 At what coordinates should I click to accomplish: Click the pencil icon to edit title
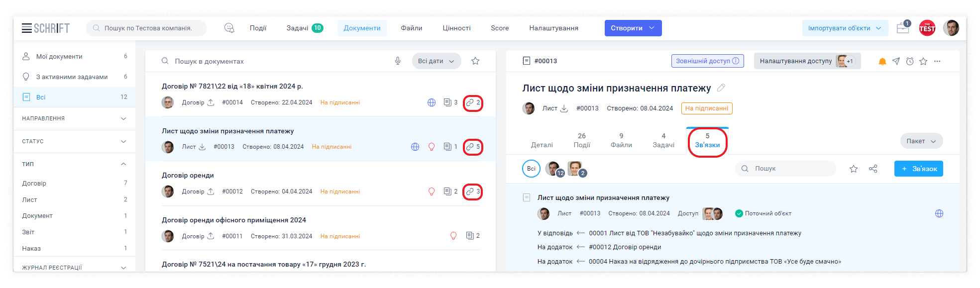721,88
